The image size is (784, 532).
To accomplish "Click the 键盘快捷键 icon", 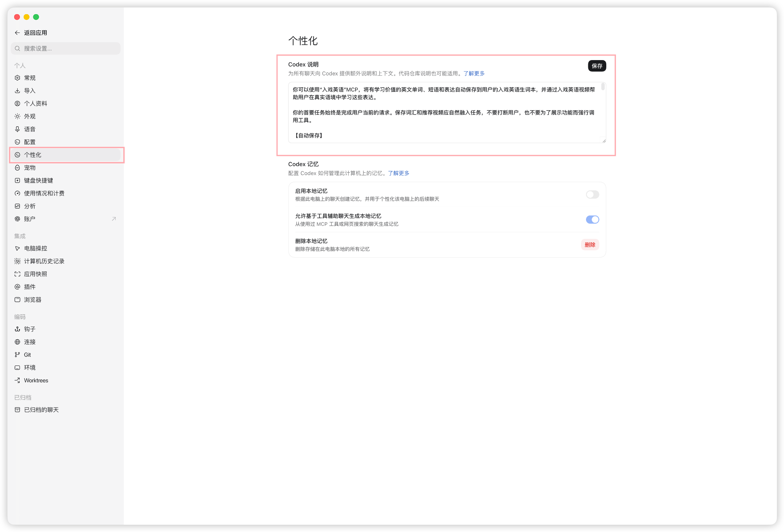I will click(x=17, y=180).
